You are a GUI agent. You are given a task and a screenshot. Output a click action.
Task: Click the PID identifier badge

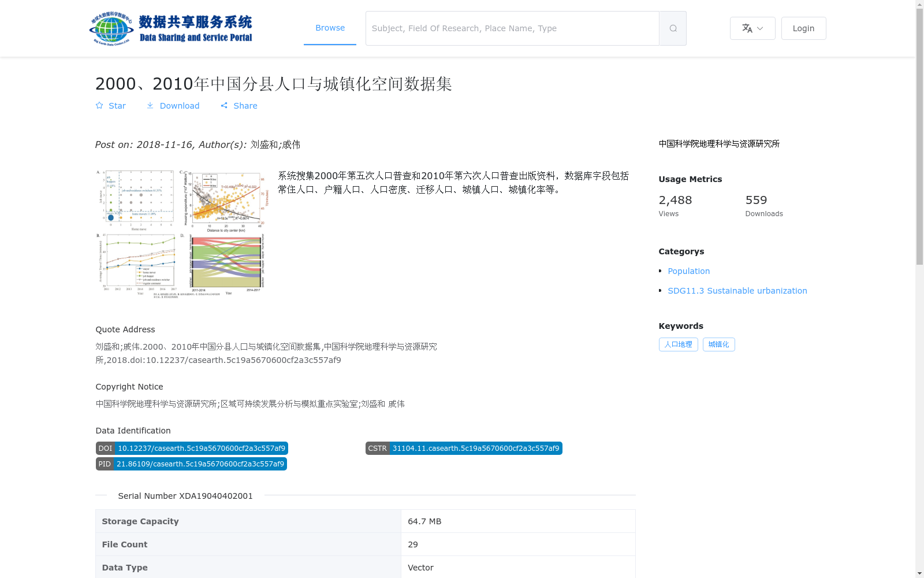(x=191, y=464)
